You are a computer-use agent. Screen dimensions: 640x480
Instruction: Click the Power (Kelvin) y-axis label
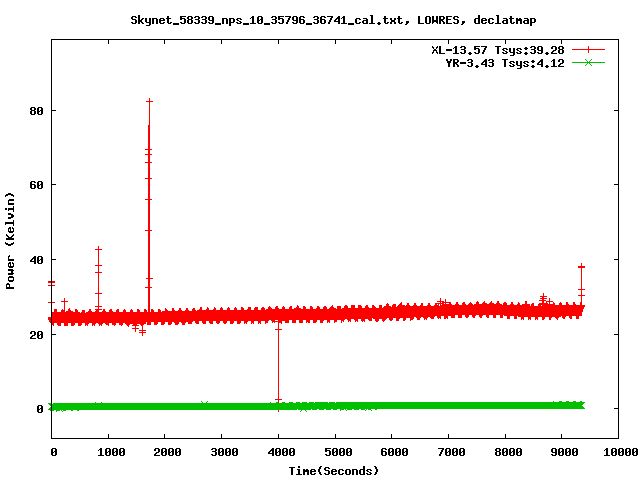pos(10,241)
